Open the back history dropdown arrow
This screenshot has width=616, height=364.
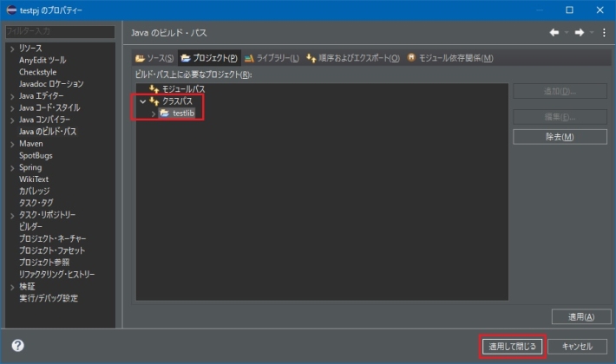tap(567, 33)
